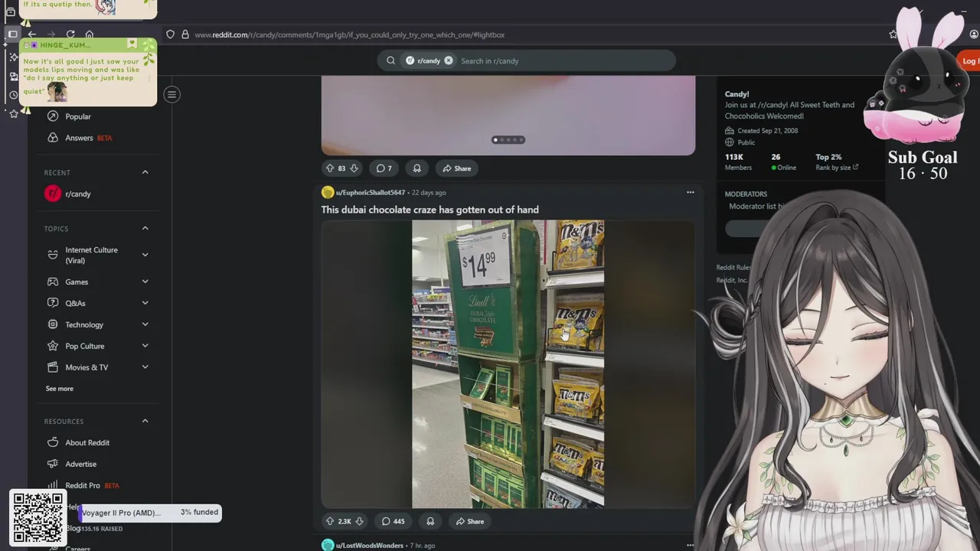Open options menu for EuphoricShallot5647's post

[x=690, y=192]
